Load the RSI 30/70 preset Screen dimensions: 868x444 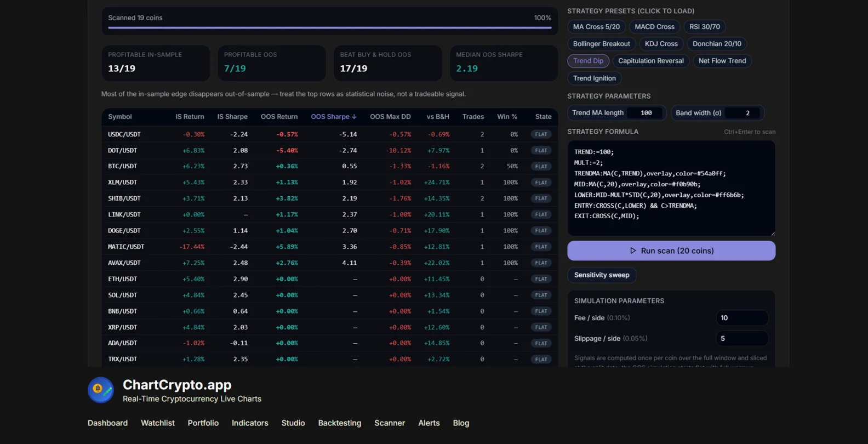tap(705, 27)
